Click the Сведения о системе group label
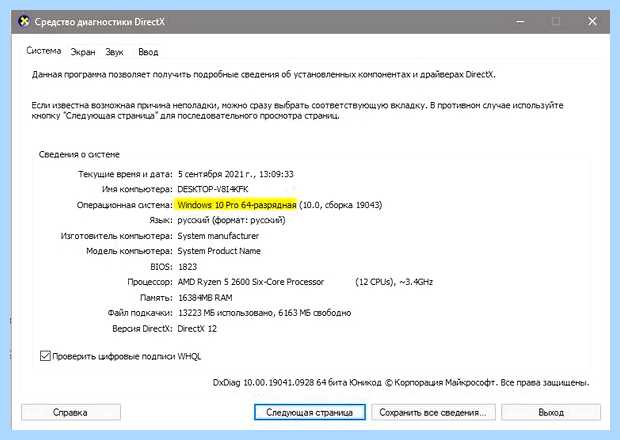The width and height of the screenshot is (620, 440). tap(79, 155)
